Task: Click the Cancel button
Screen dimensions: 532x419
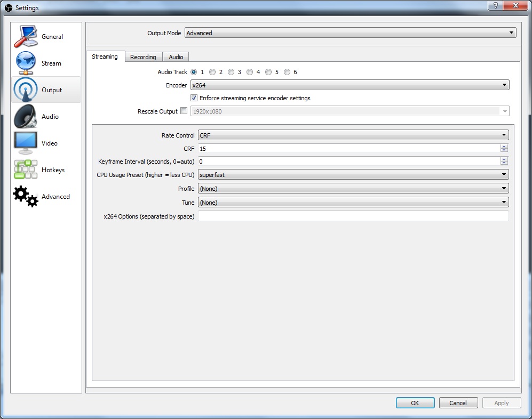Action: tap(458, 402)
